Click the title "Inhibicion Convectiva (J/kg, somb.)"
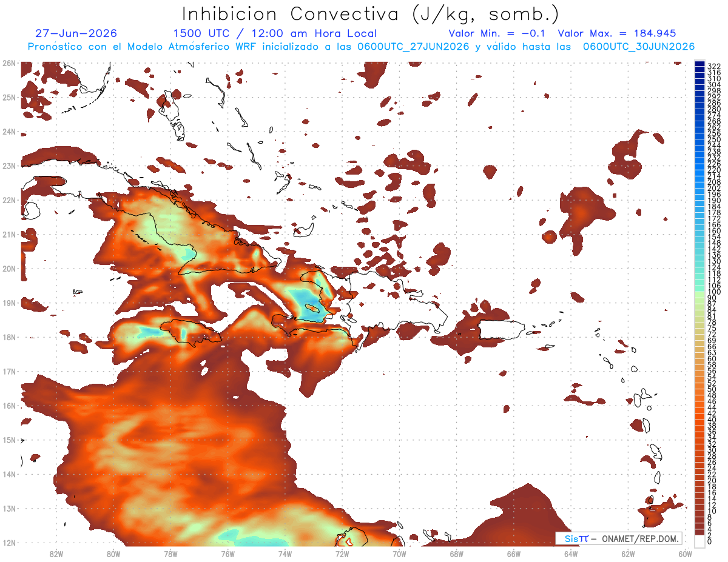The height and width of the screenshot is (562, 728). tap(371, 15)
